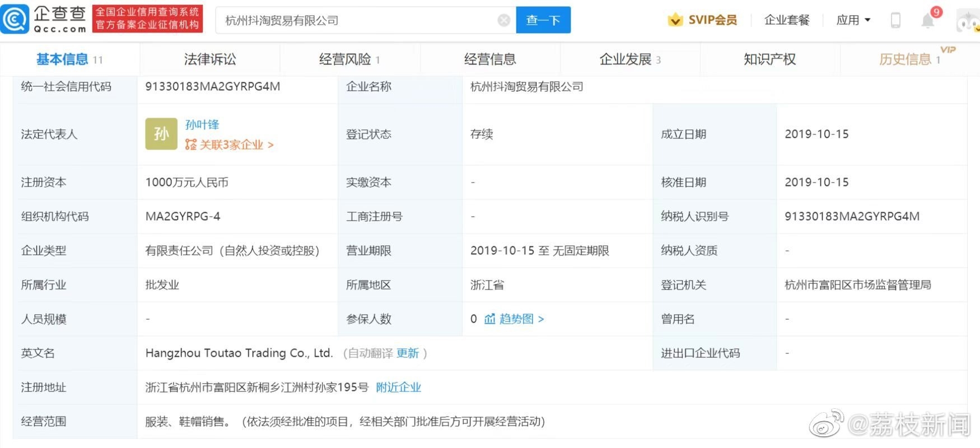Open the 趋势图 trend chart arrow
The height and width of the screenshot is (448, 980).
(541, 319)
